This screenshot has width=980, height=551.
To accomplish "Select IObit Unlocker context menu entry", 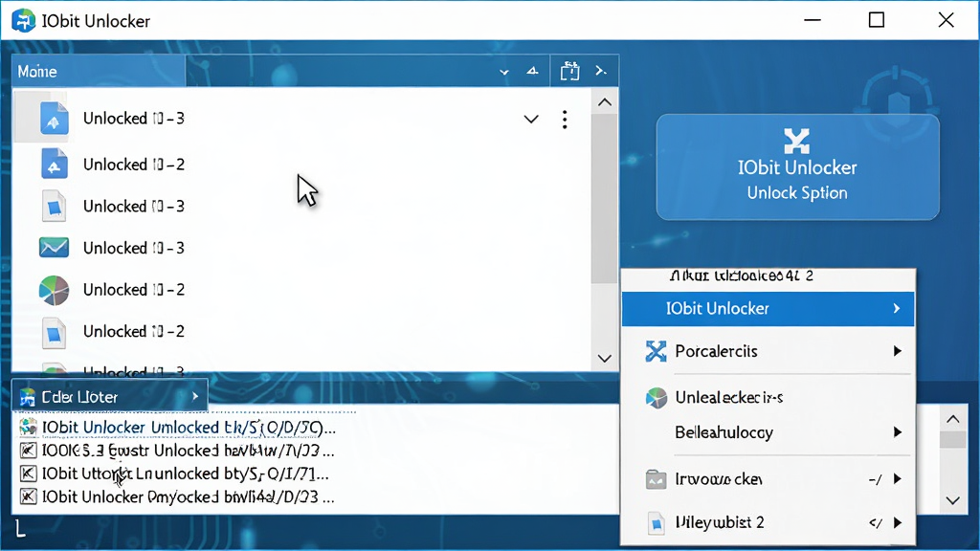I will click(x=768, y=309).
